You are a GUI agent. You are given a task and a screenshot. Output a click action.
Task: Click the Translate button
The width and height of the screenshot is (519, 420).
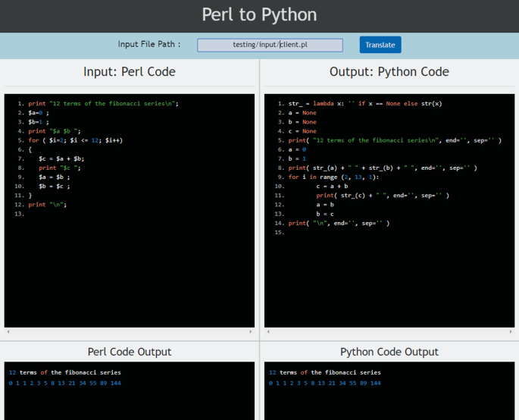click(x=380, y=45)
